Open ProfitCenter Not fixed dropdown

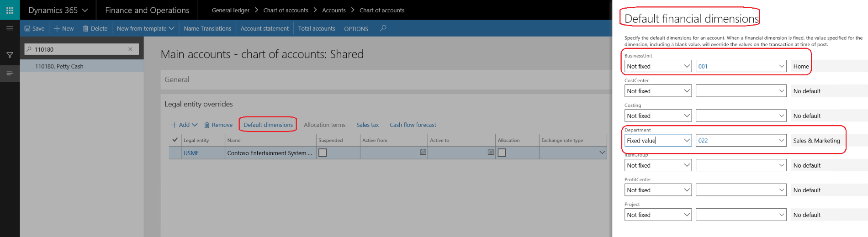658,190
